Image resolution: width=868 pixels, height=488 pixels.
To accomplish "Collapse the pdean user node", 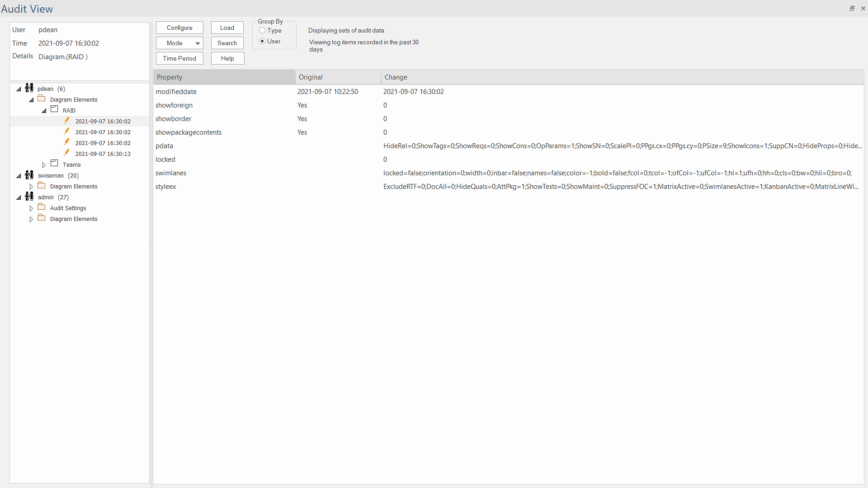I will [19, 89].
